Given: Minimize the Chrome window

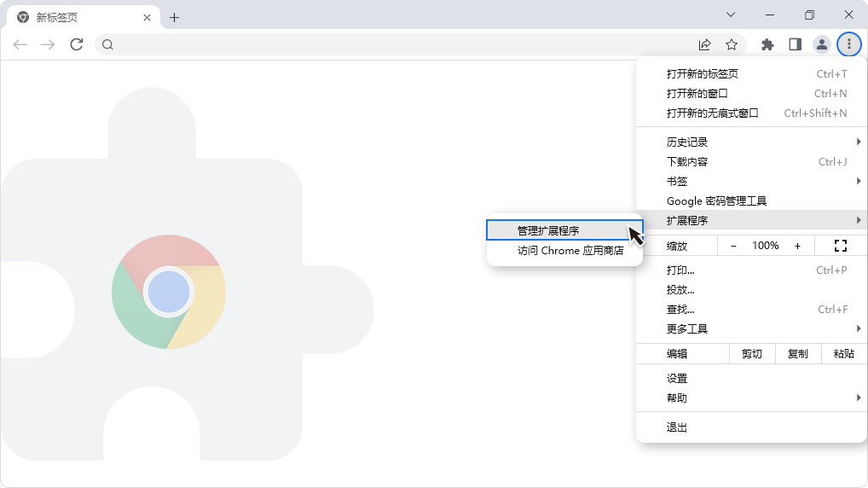Looking at the screenshot, I should [x=770, y=15].
